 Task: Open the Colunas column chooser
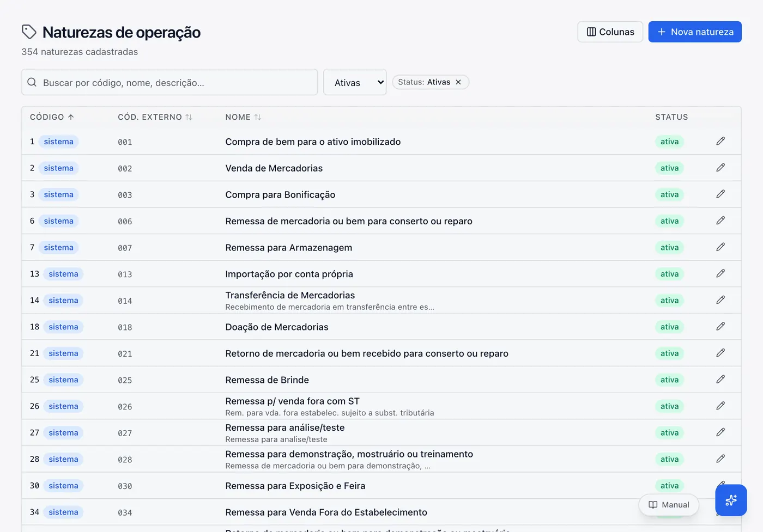(x=610, y=32)
